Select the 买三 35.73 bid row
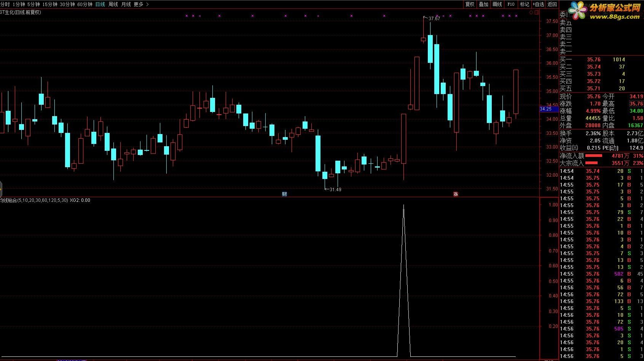This screenshot has width=644, height=361. click(601, 74)
